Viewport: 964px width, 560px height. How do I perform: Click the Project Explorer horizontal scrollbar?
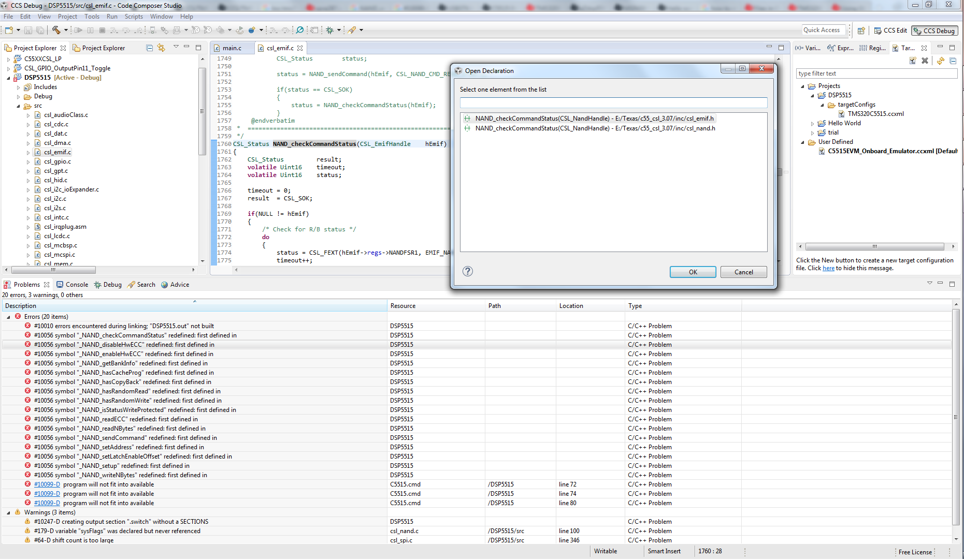point(53,270)
